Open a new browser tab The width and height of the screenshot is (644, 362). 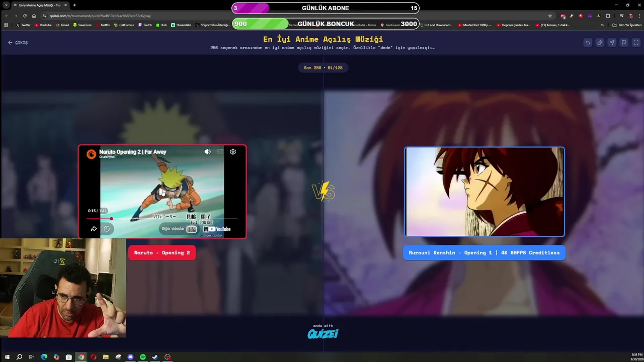pos(74,5)
